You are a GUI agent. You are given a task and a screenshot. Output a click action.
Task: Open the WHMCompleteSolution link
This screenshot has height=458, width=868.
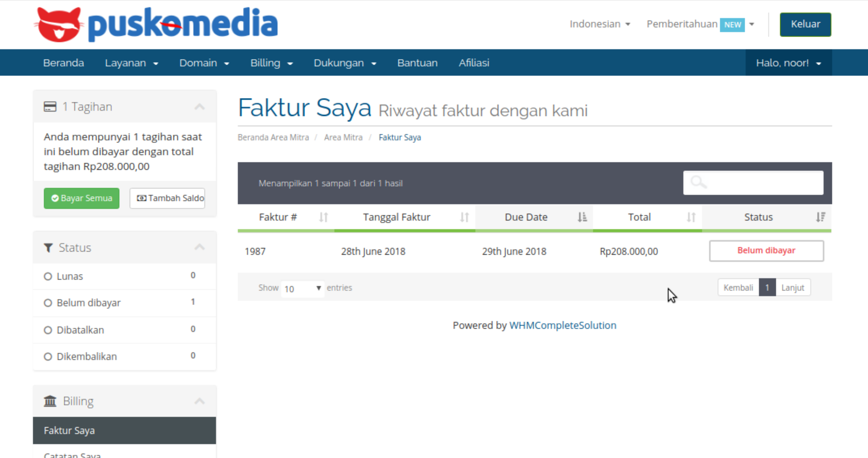click(562, 325)
